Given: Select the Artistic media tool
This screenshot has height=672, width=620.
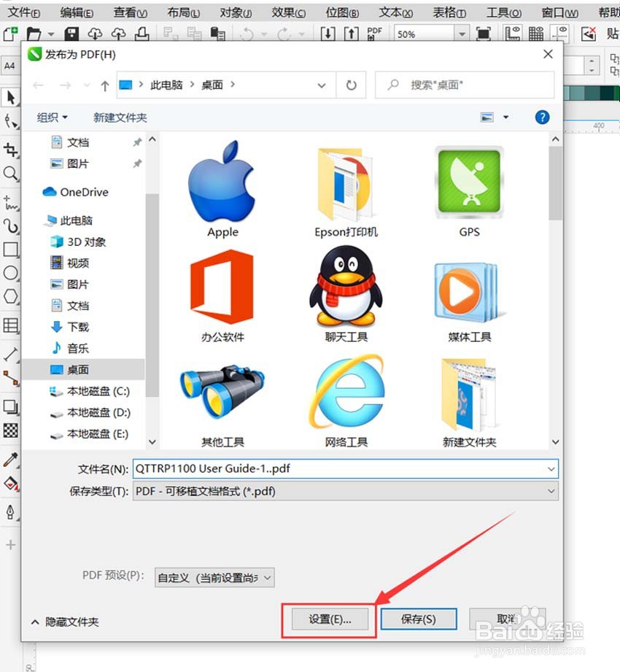Looking at the screenshot, I should point(11,225).
